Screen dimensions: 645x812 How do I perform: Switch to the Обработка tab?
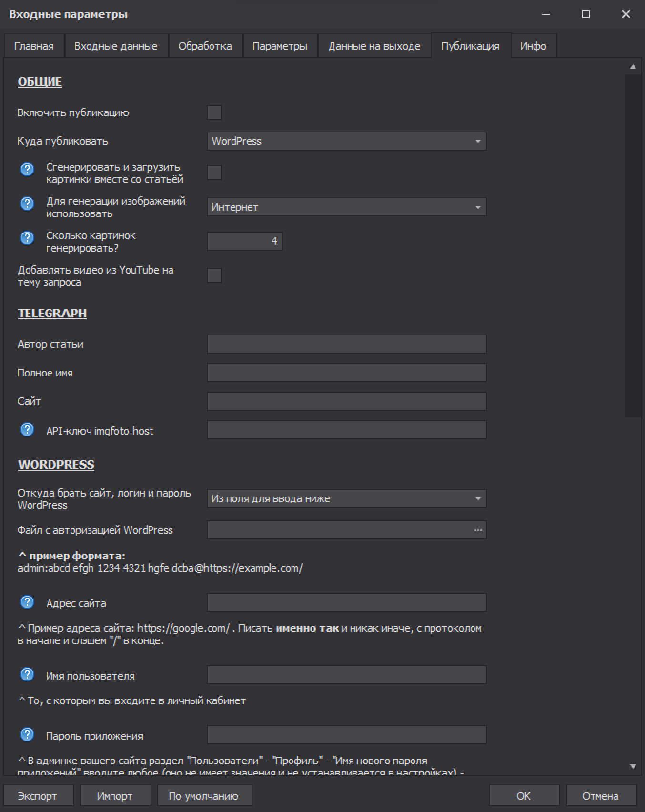pyautogui.click(x=205, y=46)
